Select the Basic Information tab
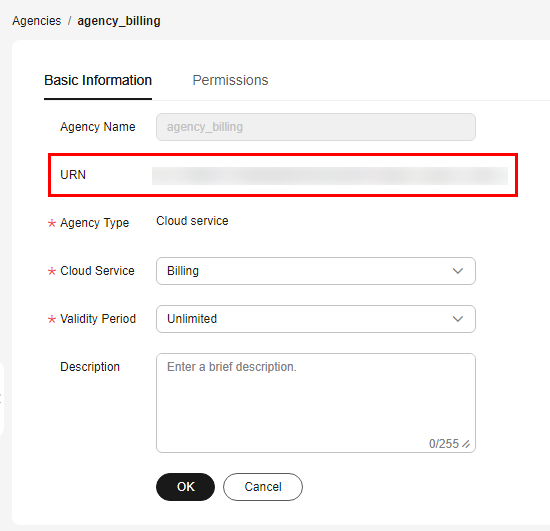The image size is (550, 531). pos(98,80)
